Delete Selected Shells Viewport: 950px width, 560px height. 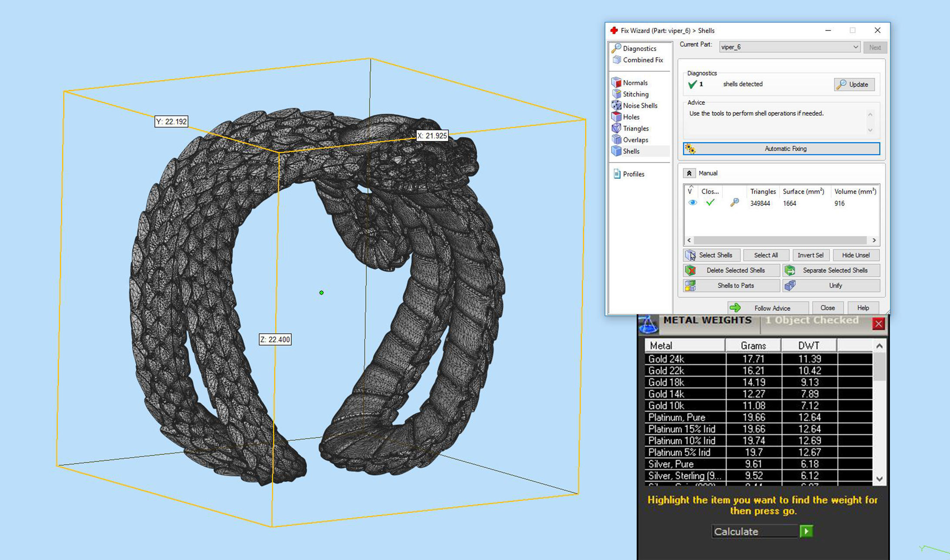point(731,270)
